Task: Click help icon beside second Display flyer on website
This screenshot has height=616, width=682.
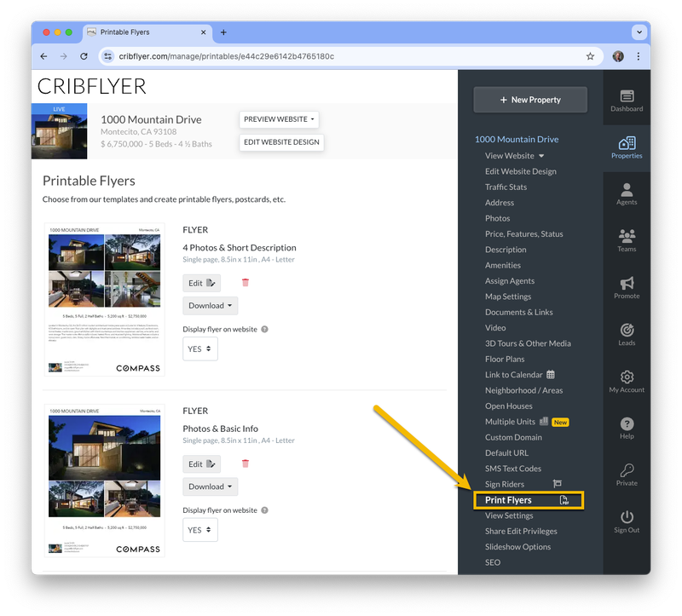Action: coord(264,510)
